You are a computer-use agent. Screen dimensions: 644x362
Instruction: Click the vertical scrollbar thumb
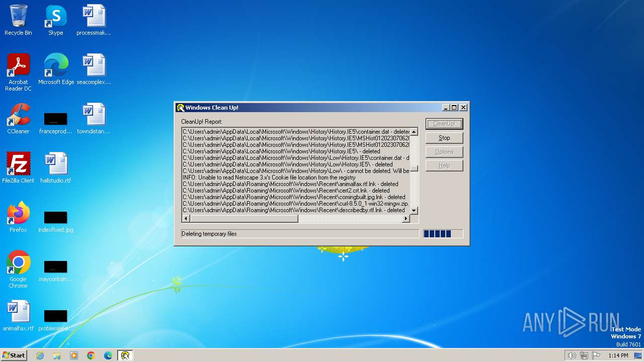click(x=414, y=168)
